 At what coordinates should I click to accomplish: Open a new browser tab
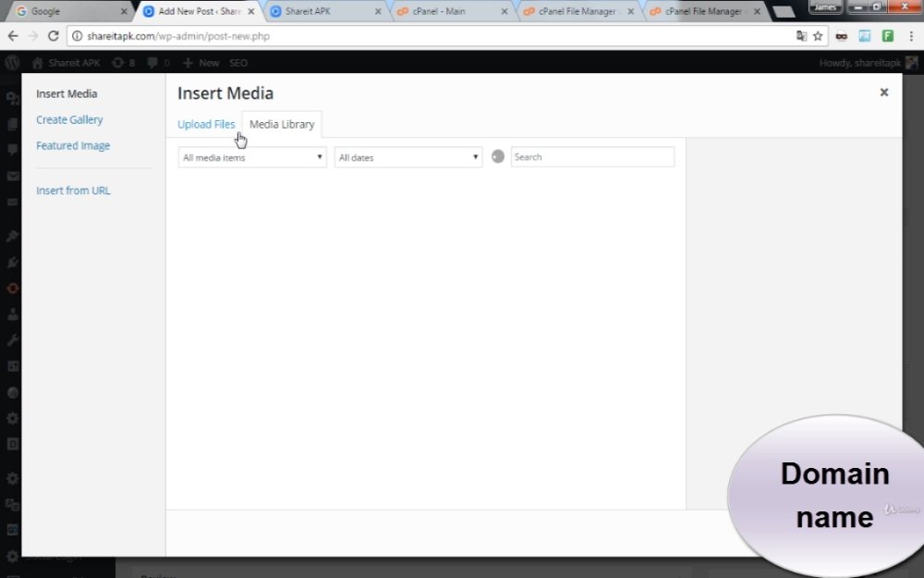click(784, 12)
